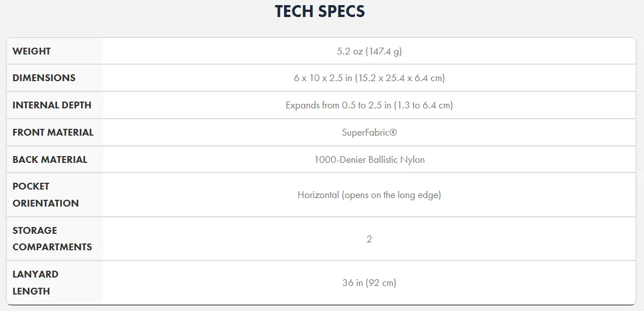Image resolution: width=644 pixels, height=311 pixels.
Task: Click the 5.2 oz (147.4 g) value
Action: [x=369, y=51]
